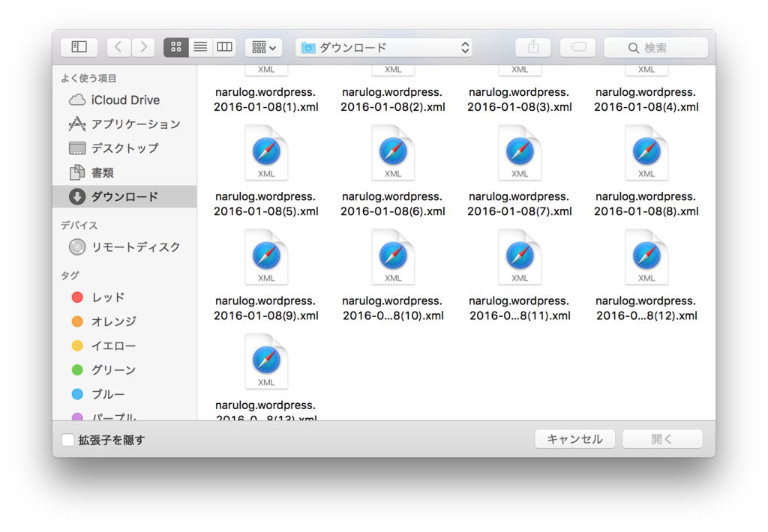The width and height of the screenshot is (768, 532).
Task: Choose the イエロー yellow tag
Action: 124,346
